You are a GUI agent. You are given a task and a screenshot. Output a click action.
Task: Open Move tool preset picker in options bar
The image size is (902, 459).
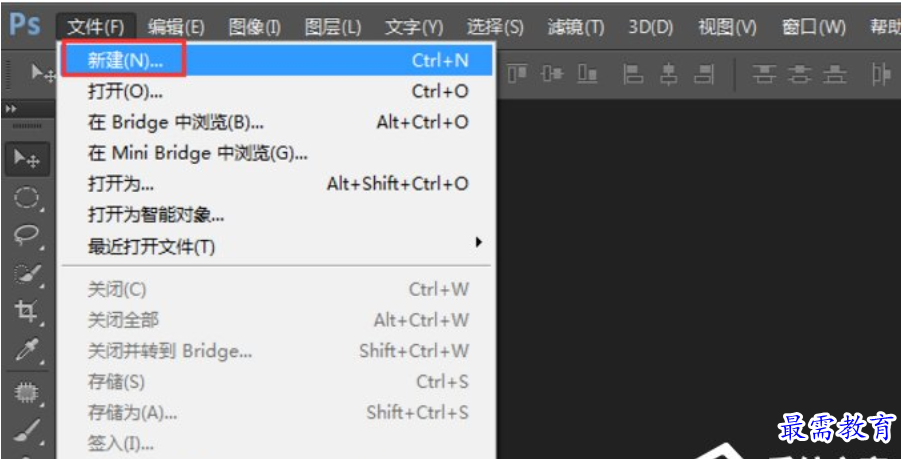click(x=43, y=74)
